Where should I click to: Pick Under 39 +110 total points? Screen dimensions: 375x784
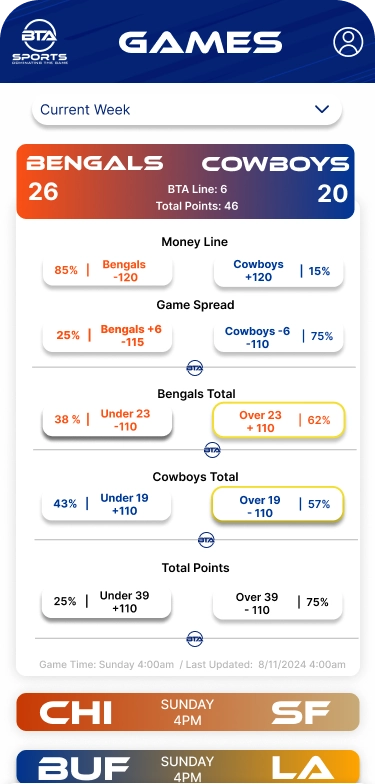click(106, 602)
